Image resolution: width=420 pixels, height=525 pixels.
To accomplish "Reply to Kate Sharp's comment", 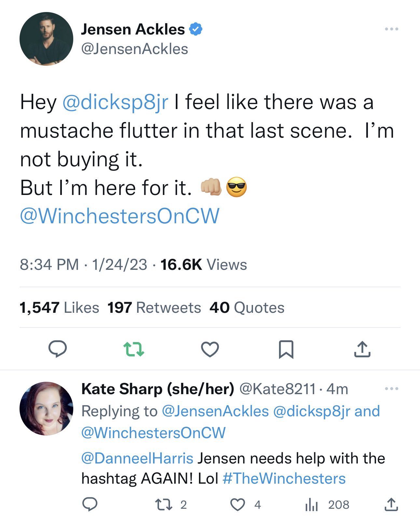I will tap(90, 504).
